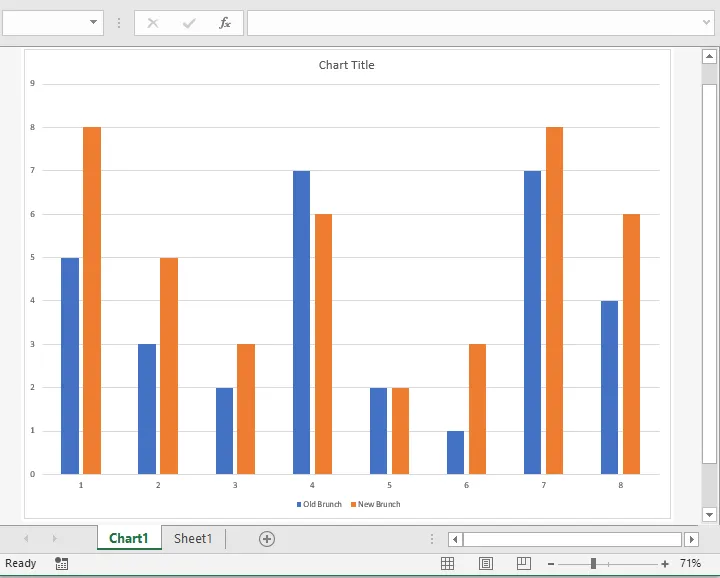Viewport: 720px width, 578px height.
Task: Select the orange bar for category 1
Action: (92, 301)
